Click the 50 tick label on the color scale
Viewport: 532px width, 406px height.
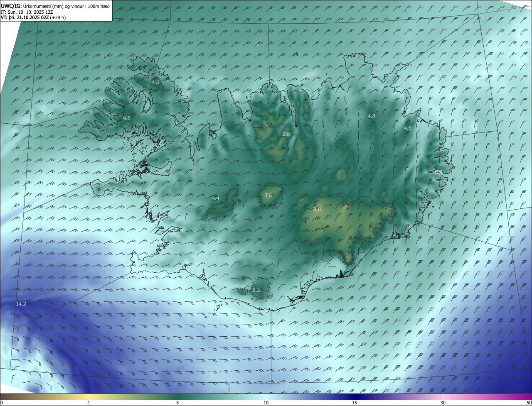click(x=529, y=403)
